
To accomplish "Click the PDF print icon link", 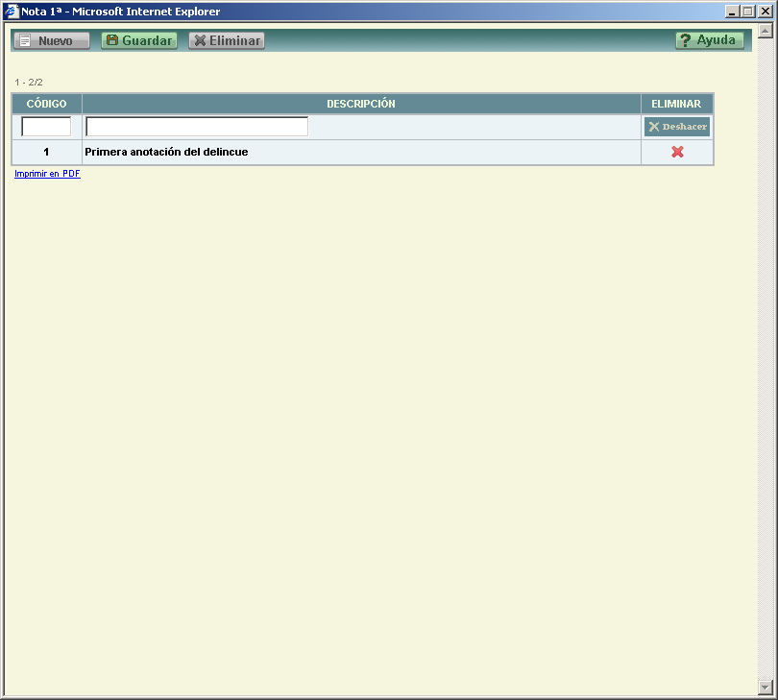I will (x=46, y=174).
